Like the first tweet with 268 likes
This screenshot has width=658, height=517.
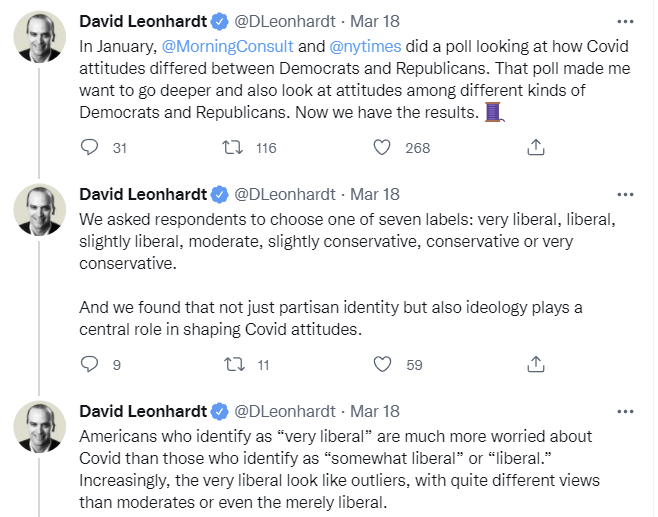(381, 147)
